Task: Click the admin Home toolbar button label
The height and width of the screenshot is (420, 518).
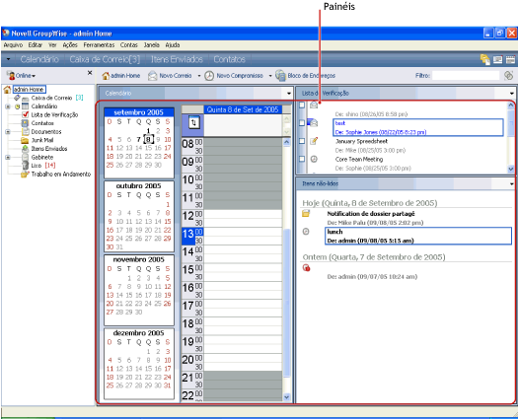Action: pos(125,76)
